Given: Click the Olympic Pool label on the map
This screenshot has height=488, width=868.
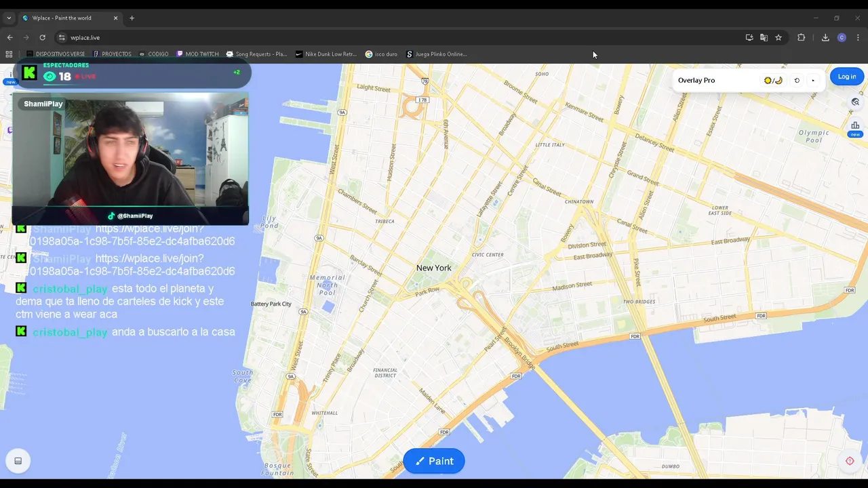Looking at the screenshot, I should point(814,136).
